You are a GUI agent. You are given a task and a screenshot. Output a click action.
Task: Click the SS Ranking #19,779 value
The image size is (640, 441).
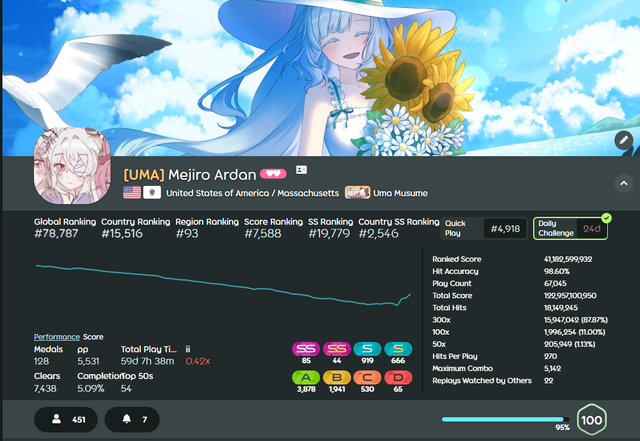coord(329,234)
